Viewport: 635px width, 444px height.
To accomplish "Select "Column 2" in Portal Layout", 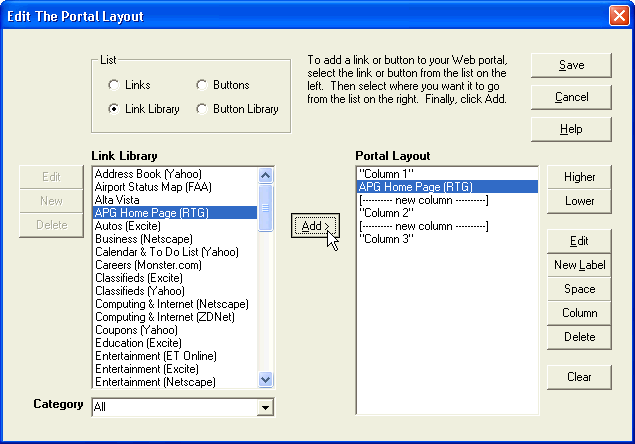I will coord(447,213).
